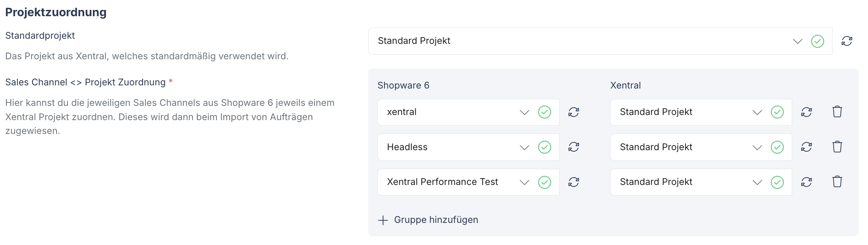Delete the xentral mapping row
Screen dimensions: 868x245
coord(837,112)
